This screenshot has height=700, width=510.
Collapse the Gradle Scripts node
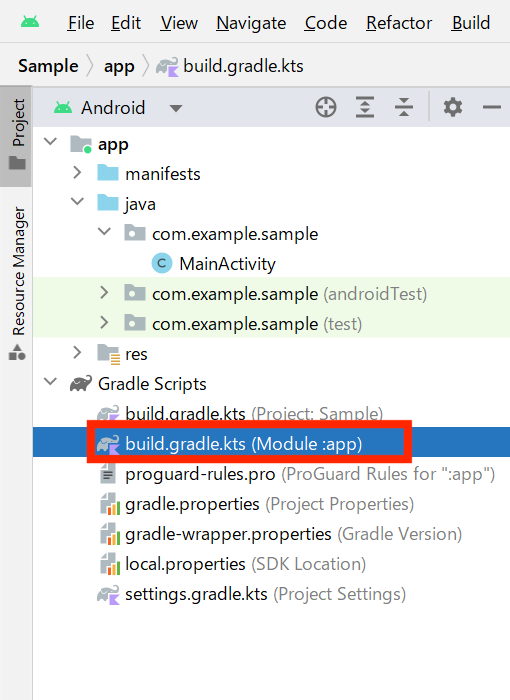[x=50, y=383]
